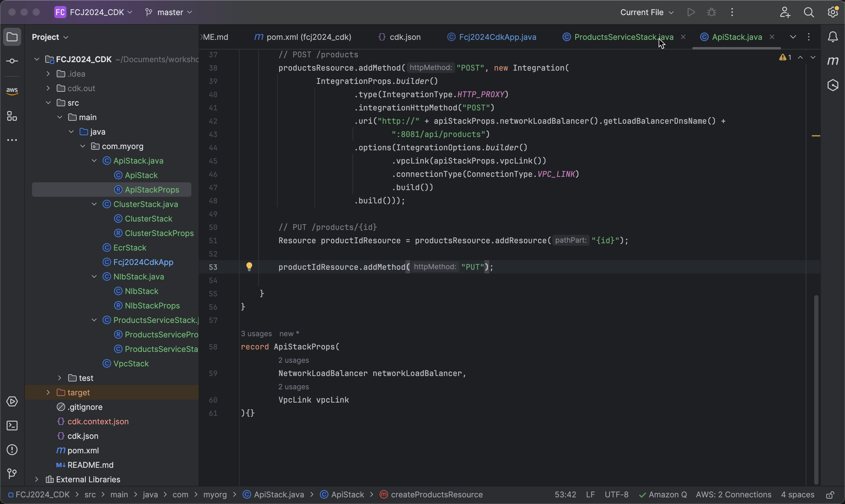Switch to the cdk.json editor tab
845x504 pixels.
point(405,37)
